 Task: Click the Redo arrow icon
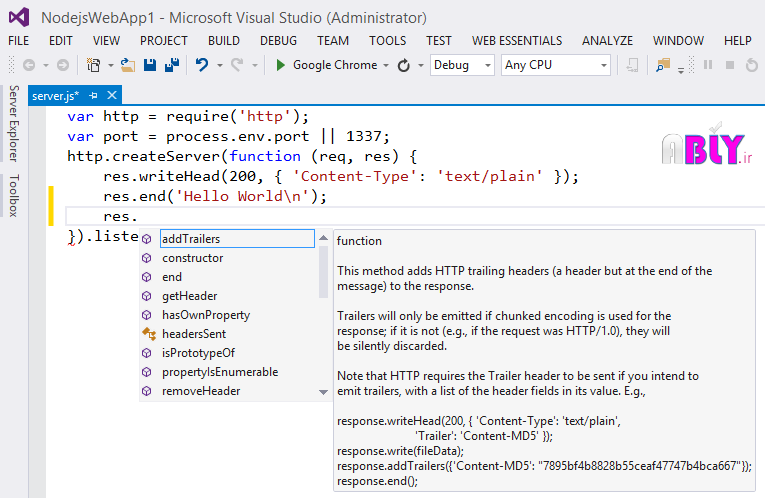pos(237,65)
